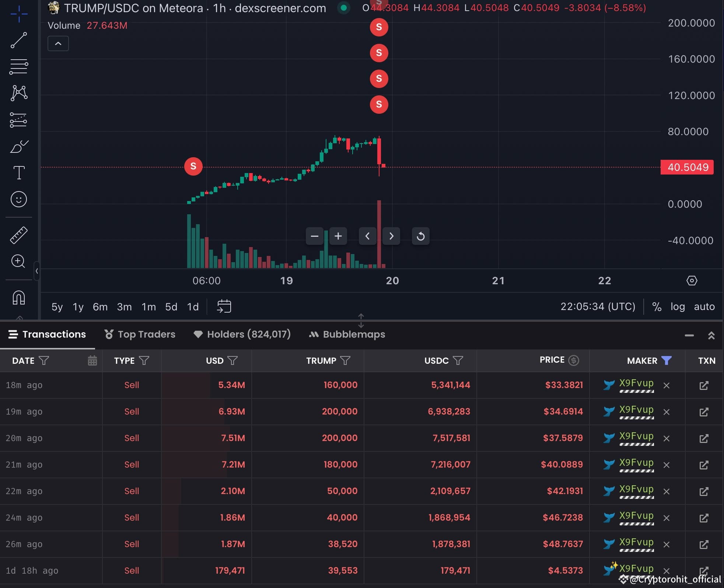724x588 pixels.
Task: Open the TRUMP amount column filter
Action: pos(345,360)
